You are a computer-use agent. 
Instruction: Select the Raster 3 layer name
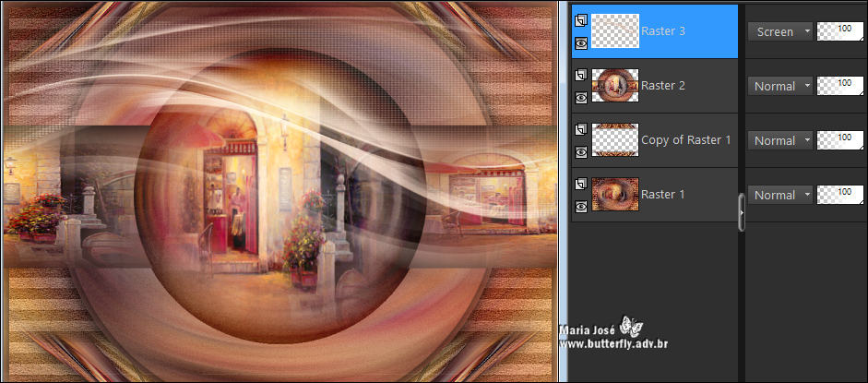click(662, 31)
